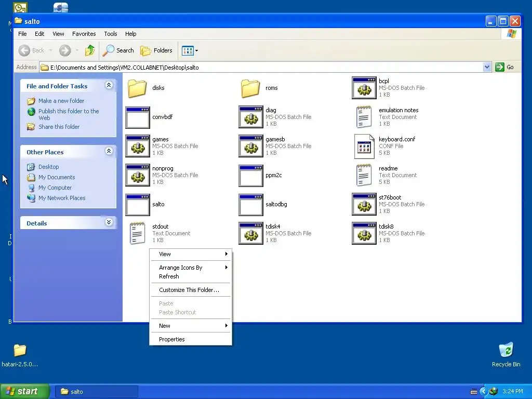Select the Recycle Bin desktop icon

pos(506,355)
